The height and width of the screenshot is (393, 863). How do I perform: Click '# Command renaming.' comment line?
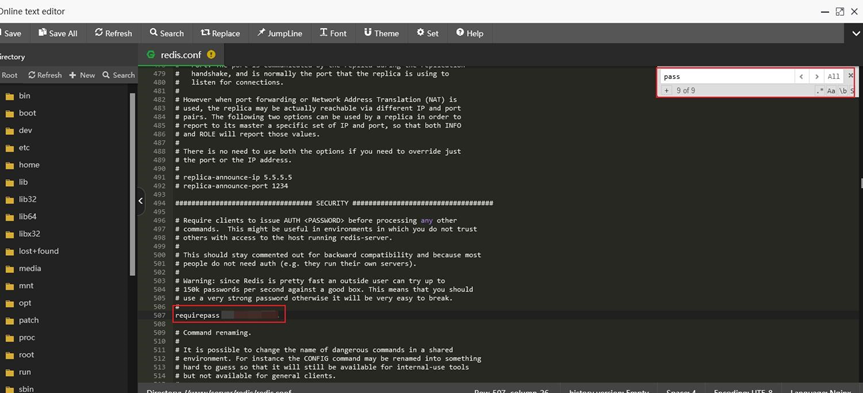coord(213,333)
